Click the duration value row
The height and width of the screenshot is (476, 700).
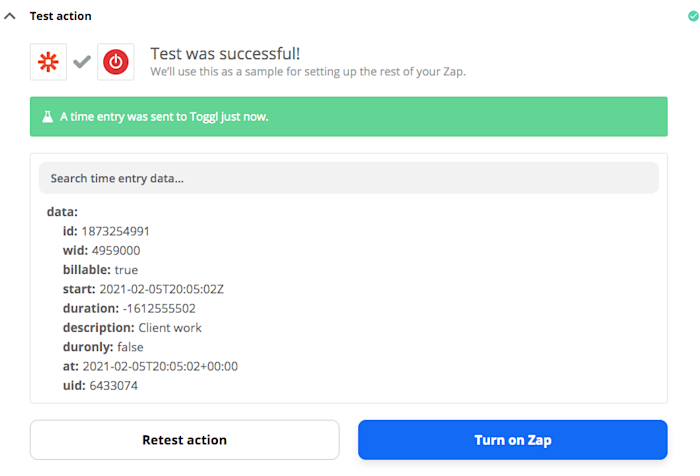(x=129, y=308)
